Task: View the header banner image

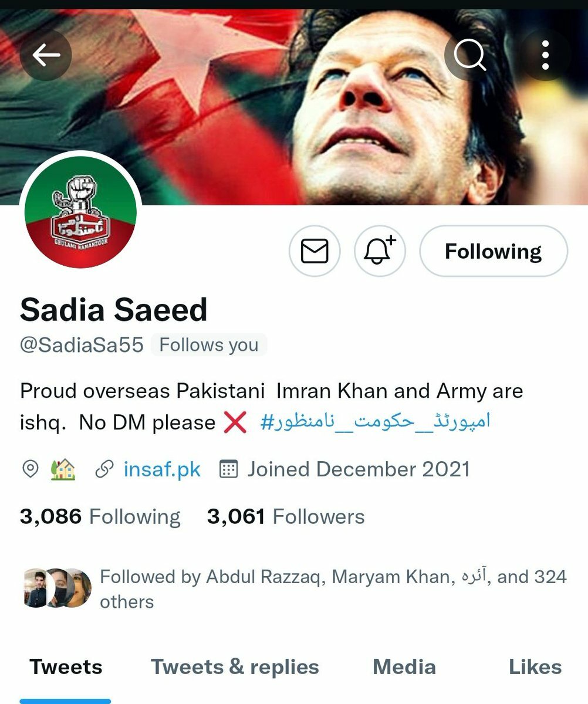Action: 294,107
